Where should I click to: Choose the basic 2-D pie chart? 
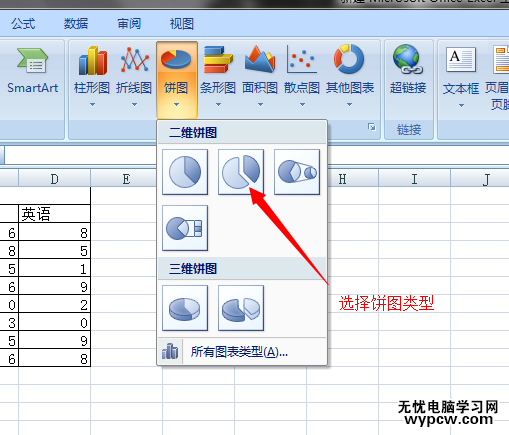[185, 172]
